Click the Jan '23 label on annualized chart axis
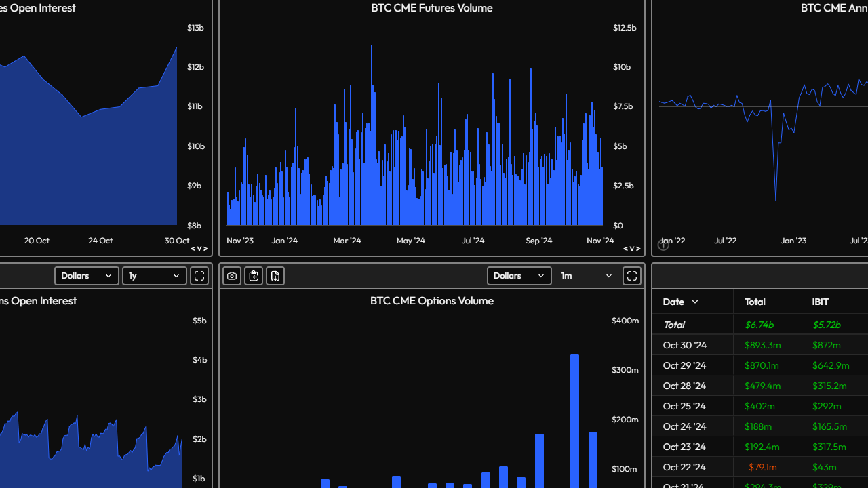The height and width of the screenshot is (488, 868). (x=793, y=241)
